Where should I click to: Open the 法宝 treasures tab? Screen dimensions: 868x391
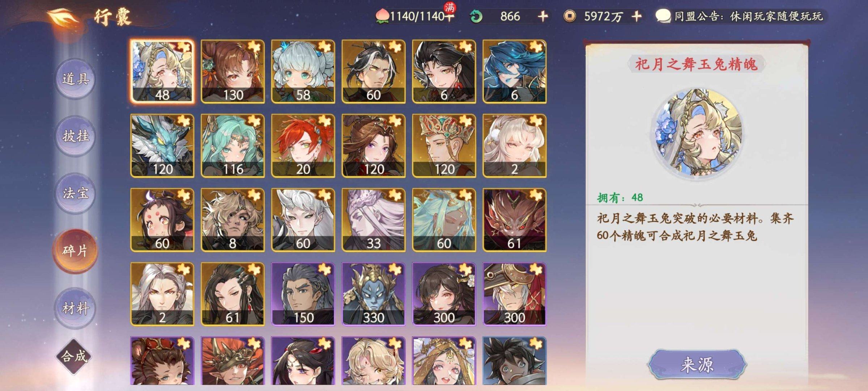click(75, 193)
